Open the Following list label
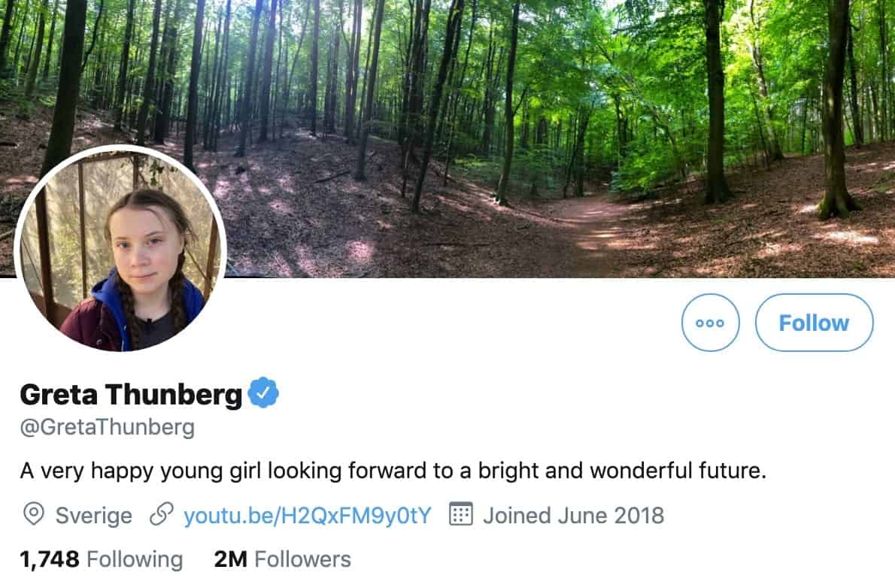895x588 pixels. point(135,559)
